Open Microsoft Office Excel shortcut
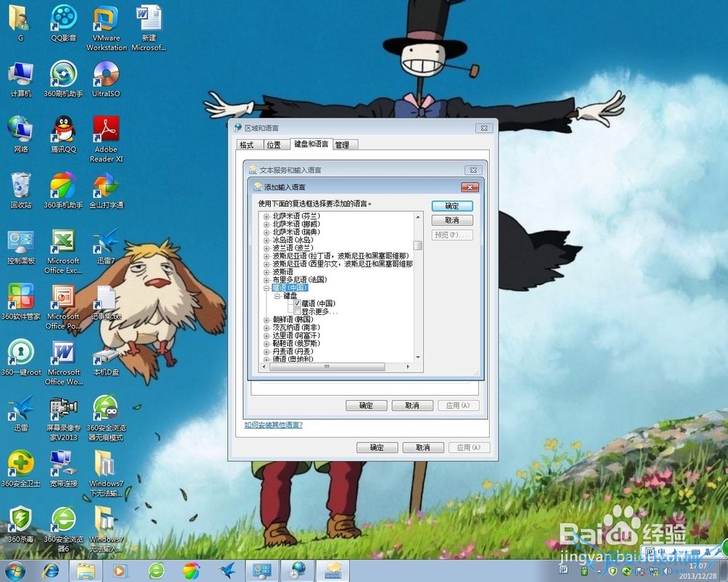The height and width of the screenshot is (582, 728). click(63, 250)
